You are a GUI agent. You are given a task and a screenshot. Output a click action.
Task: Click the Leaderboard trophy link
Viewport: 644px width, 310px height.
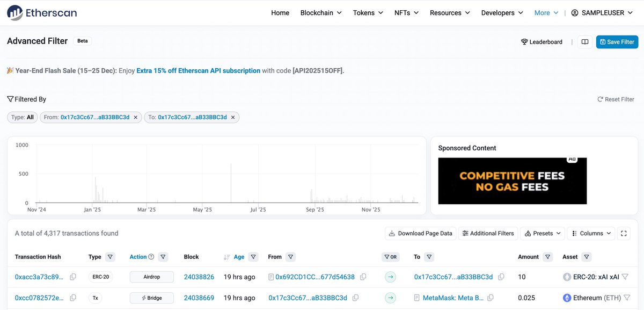(x=542, y=42)
